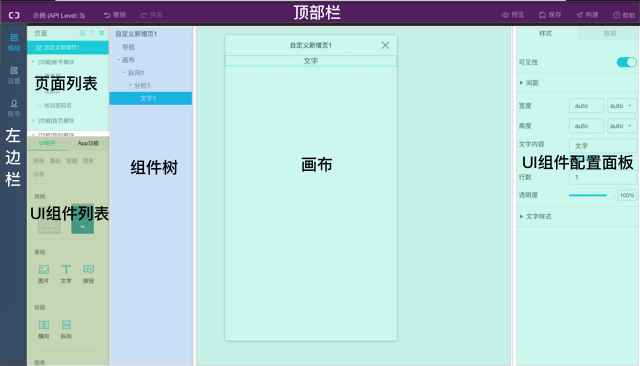640x366 pixels.
Task: Click the 宽度 value input field
Action: pyautogui.click(x=586, y=106)
